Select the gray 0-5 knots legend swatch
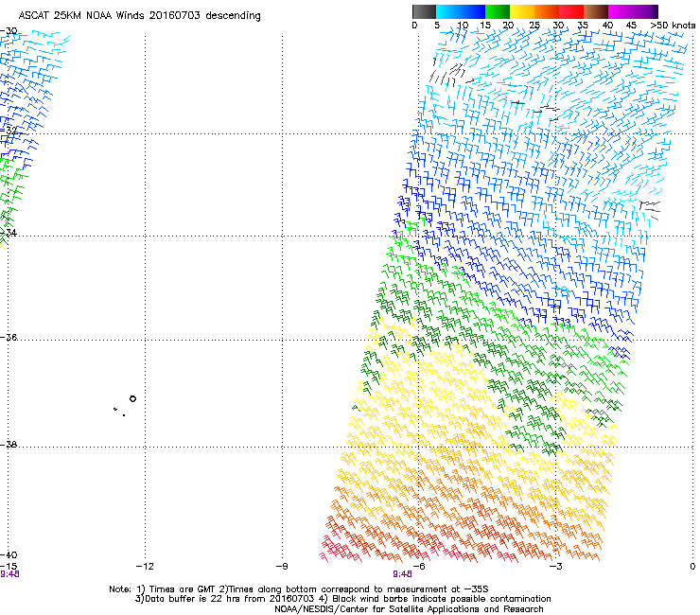The width and height of the screenshot is (700, 615). 424,11
